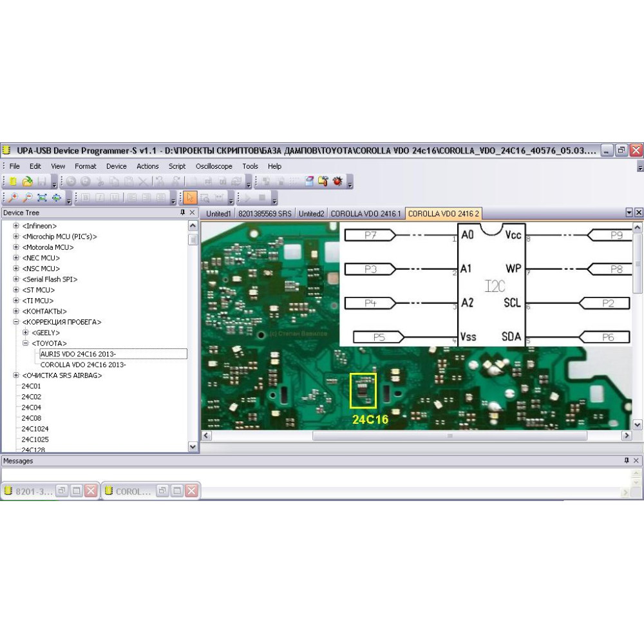Restore the minimized COROL... child window

click(163, 490)
